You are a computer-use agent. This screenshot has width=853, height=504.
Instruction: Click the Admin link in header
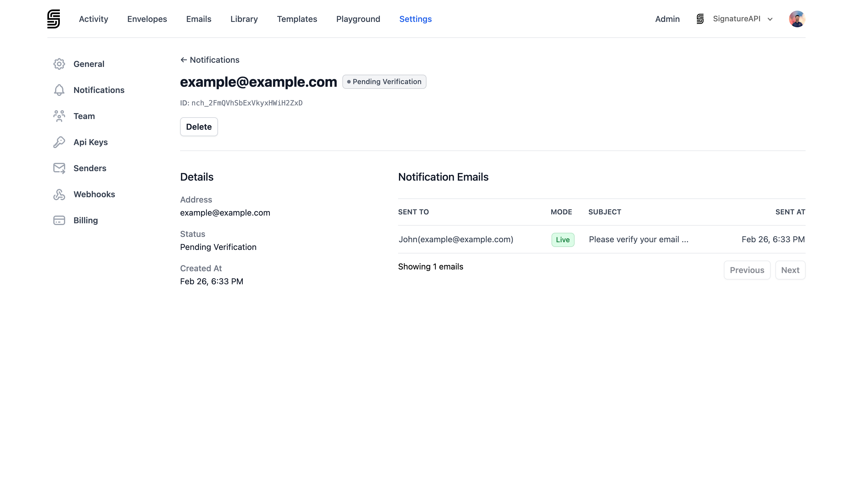[667, 19]
